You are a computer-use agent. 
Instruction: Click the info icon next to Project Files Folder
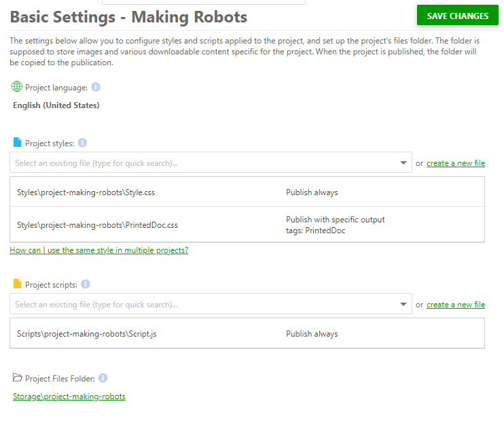tap(103, 378)
